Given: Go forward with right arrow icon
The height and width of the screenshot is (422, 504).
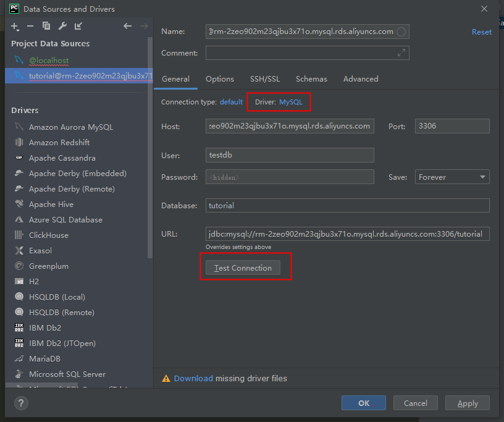Looking at the screenshot, I should 144,26.
